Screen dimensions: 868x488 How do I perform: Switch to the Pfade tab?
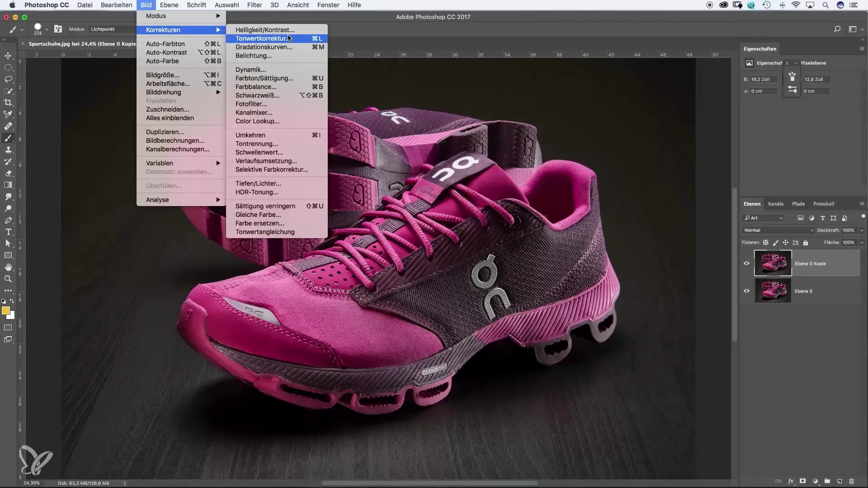coord(798,204)
